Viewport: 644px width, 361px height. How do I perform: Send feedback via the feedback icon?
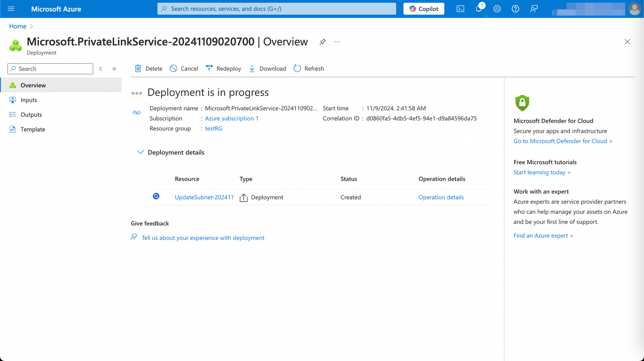(533, 9)
